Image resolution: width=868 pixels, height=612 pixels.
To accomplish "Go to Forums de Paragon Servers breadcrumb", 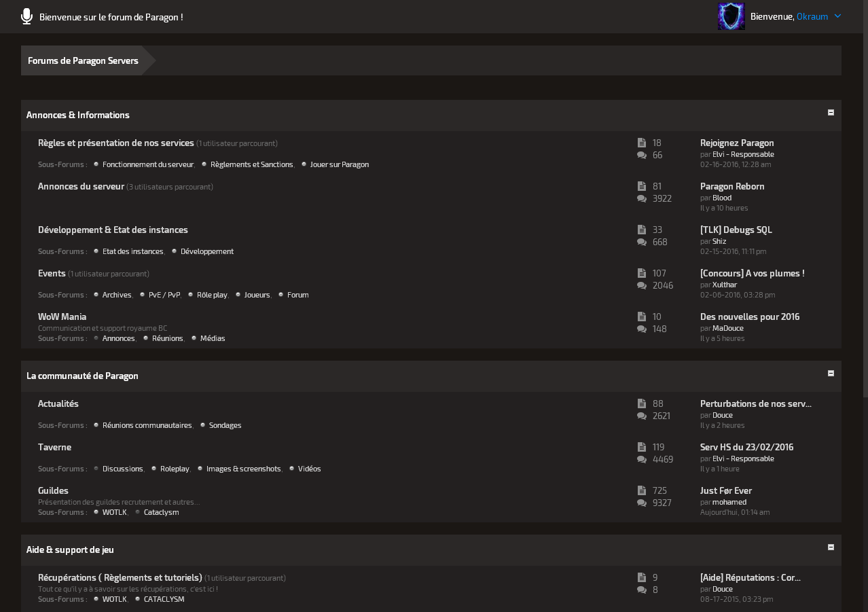I will (x=83, y=60).
